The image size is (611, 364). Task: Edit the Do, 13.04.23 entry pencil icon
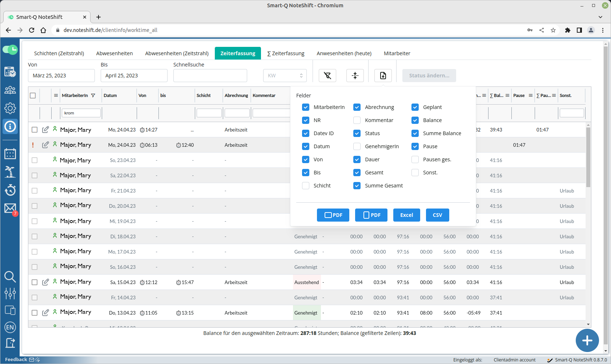[45, 313]
